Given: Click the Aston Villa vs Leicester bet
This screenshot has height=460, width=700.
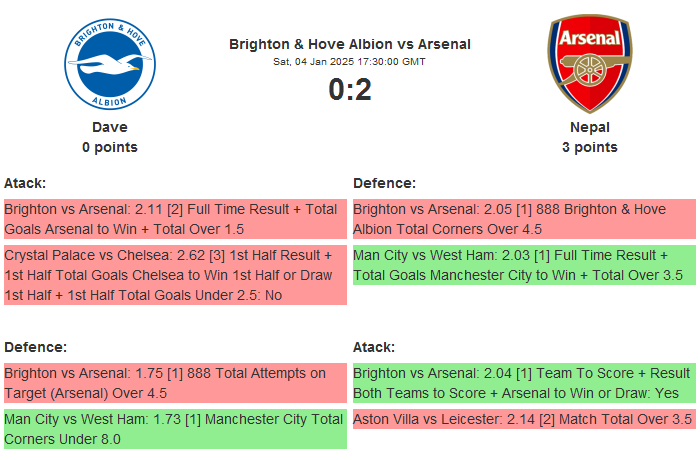Looking at the screenshot, I should coord(524,420).
